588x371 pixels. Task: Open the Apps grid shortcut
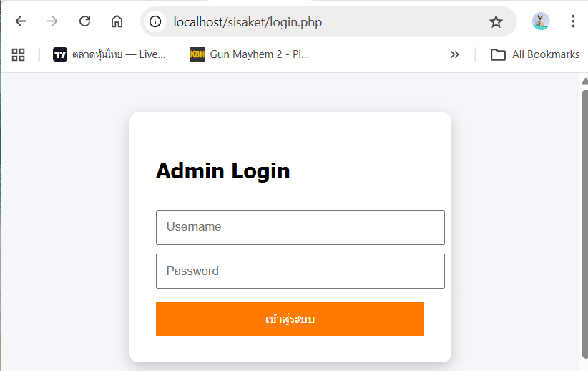click(x=19, y=54)
